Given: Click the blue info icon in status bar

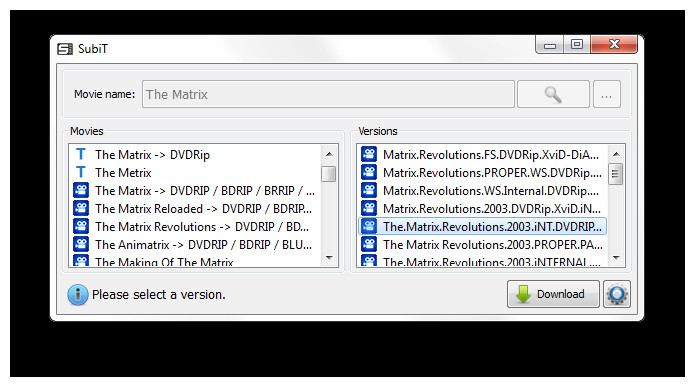Looking at the screenshot, I should (77, 294).
